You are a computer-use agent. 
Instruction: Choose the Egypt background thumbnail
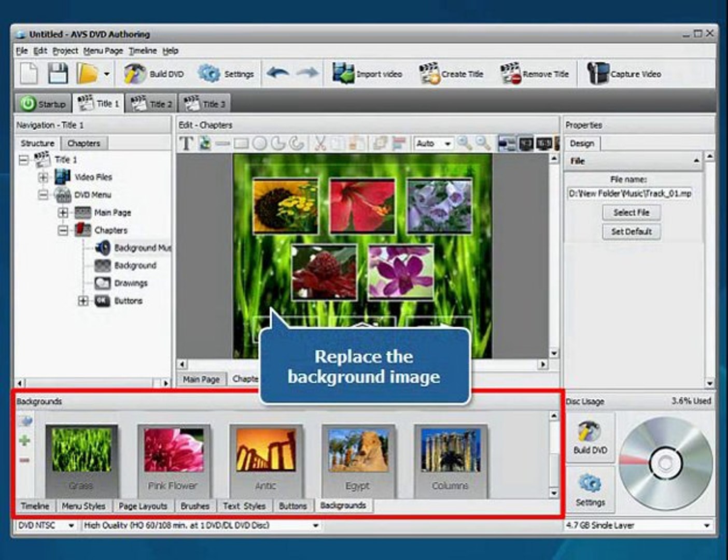pyautogui.click(x=358, y=460)
